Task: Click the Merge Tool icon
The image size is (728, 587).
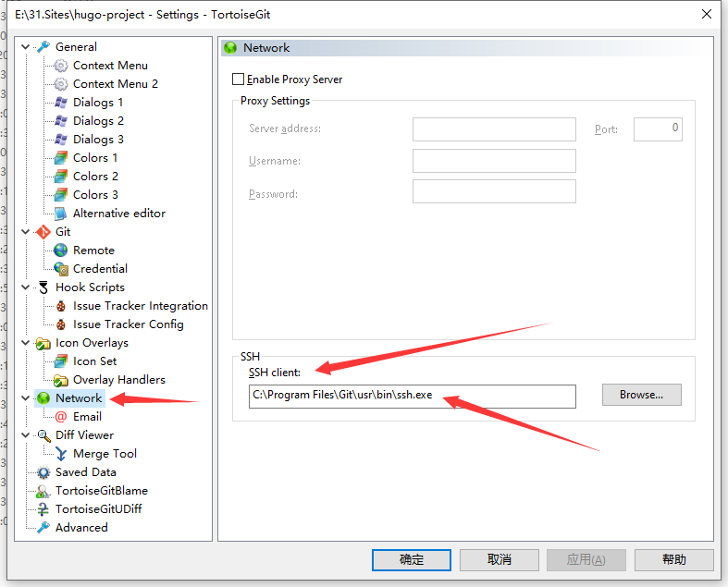Action: coord(61,454)
